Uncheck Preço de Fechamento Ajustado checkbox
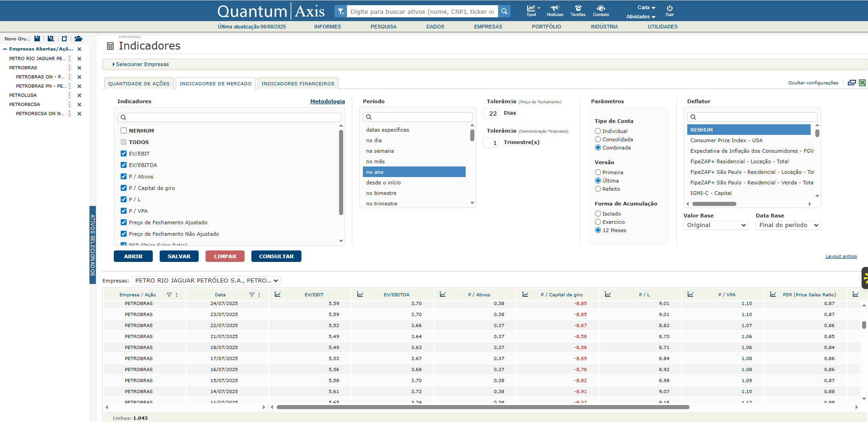Image resolution: width=868 pixels, height=422 pixels. (123, 222)
